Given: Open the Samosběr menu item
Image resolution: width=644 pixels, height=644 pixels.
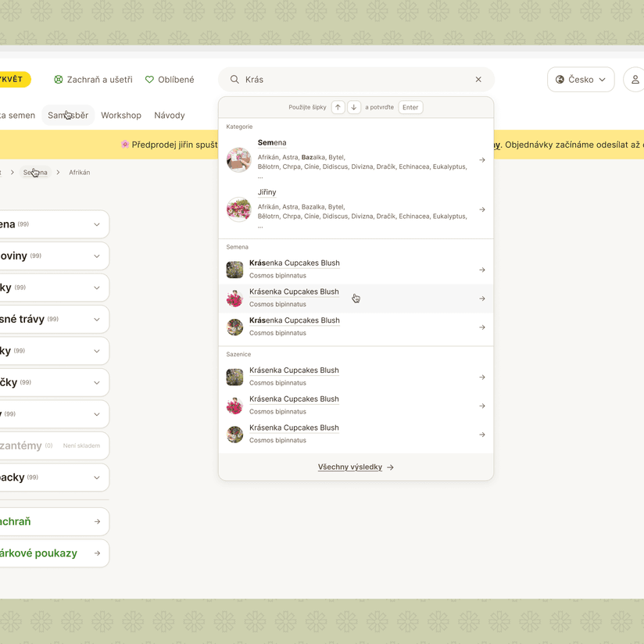Looking at the screenshot, I should coord(68,116).
